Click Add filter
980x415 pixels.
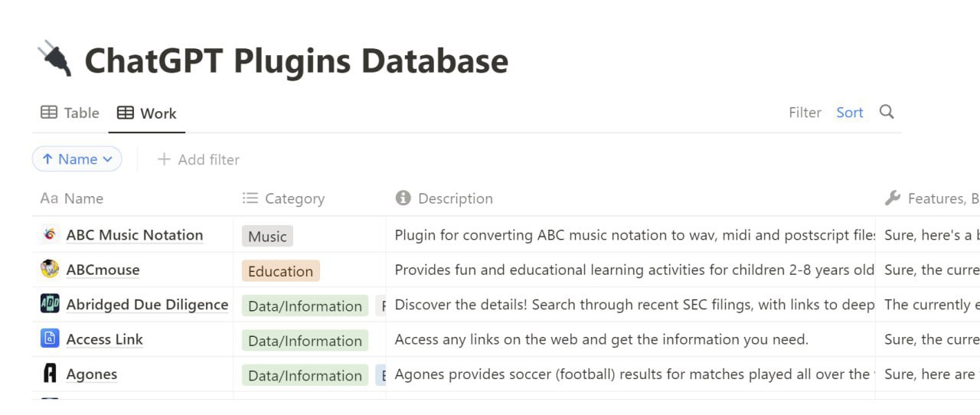tap(198, 159)
